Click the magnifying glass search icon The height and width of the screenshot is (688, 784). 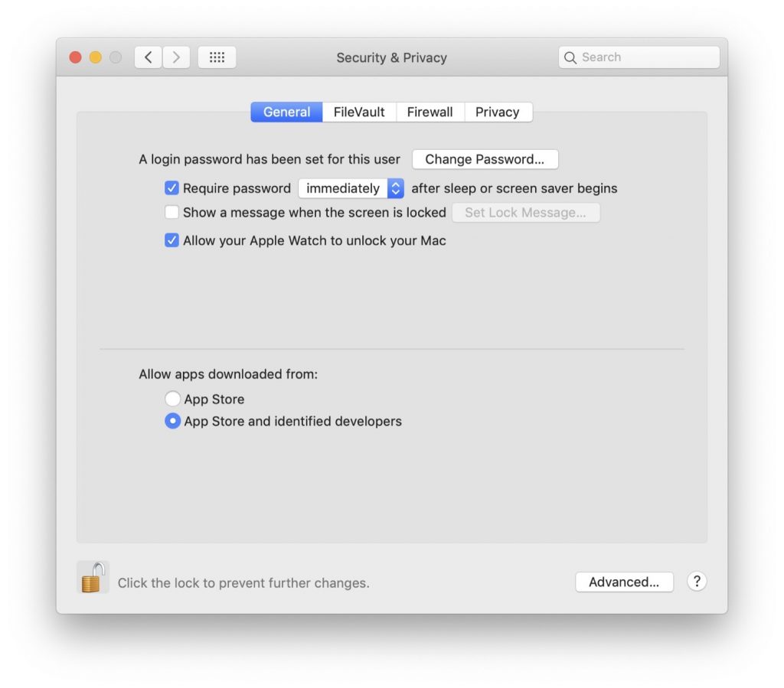coord(570,57)
